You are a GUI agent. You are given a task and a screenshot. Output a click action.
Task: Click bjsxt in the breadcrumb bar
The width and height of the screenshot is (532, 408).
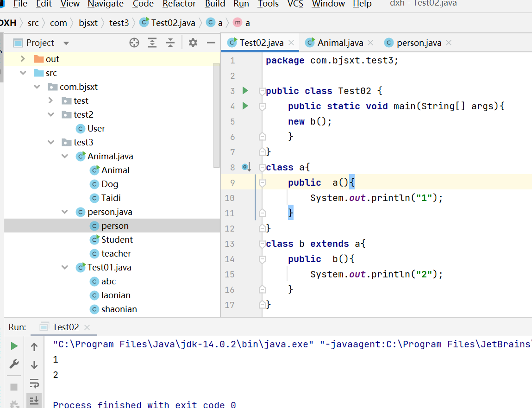coord(88,23)
